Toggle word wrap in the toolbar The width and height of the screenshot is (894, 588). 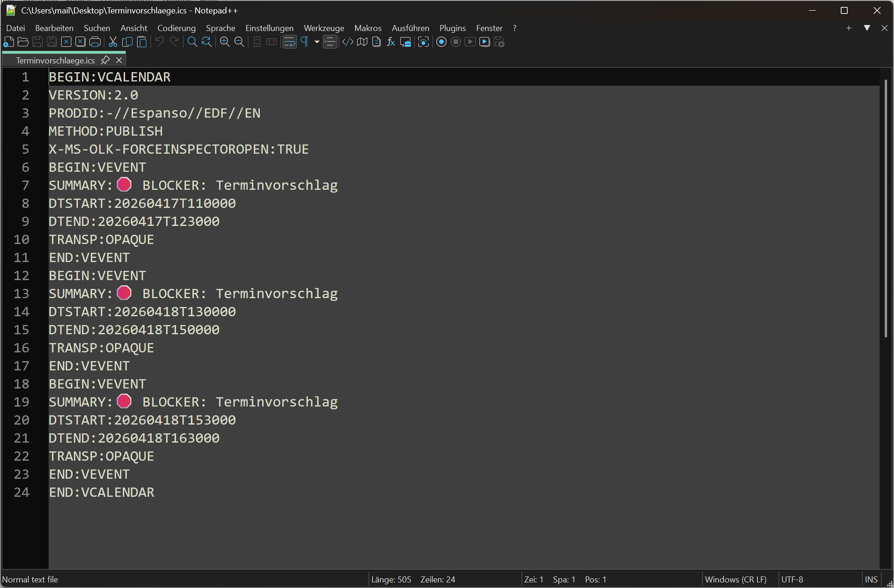point(290,42)
